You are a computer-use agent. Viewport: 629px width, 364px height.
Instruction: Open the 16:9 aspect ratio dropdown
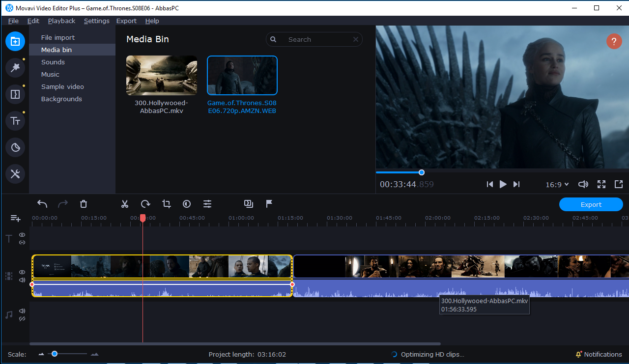pyautogui.click(x=557, y=185)
